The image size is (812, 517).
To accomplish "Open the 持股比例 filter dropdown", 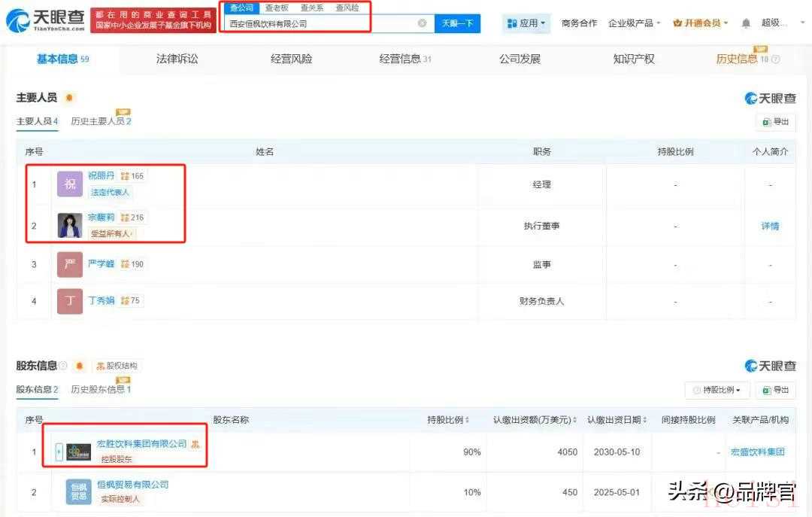I will 717,390.
